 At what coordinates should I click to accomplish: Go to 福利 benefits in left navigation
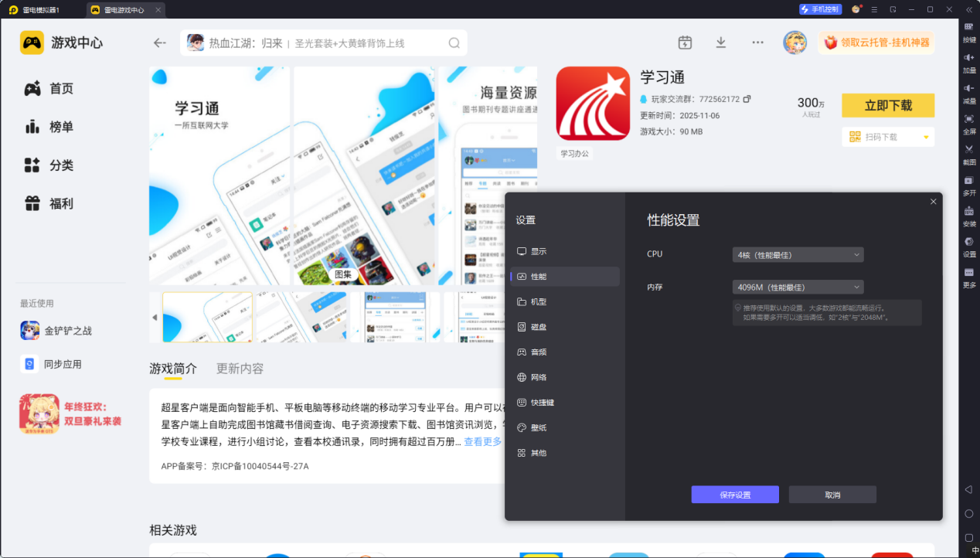(x=49, y=204)
